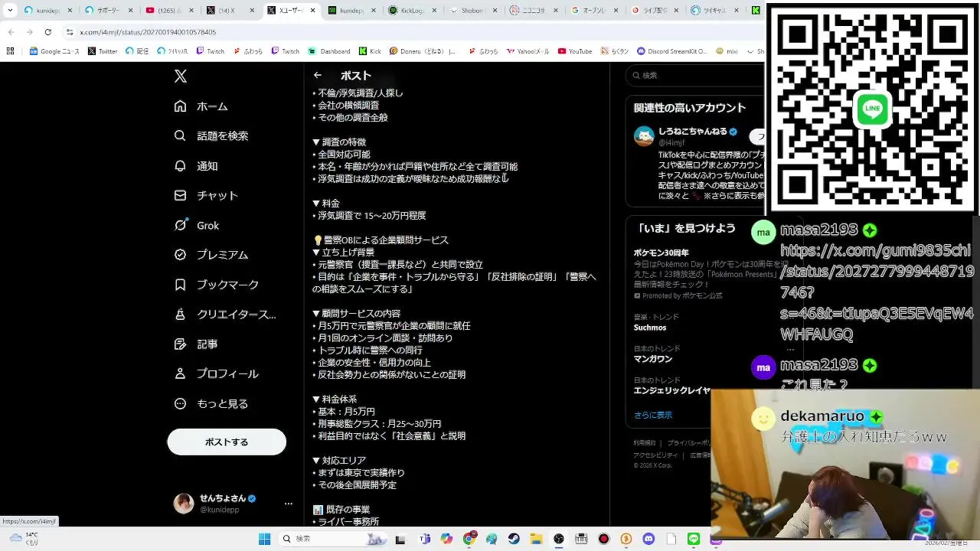Switch to the (14) X tab
Screen dimensions: 980x551
pyautogui.click(x=230, y=10)
